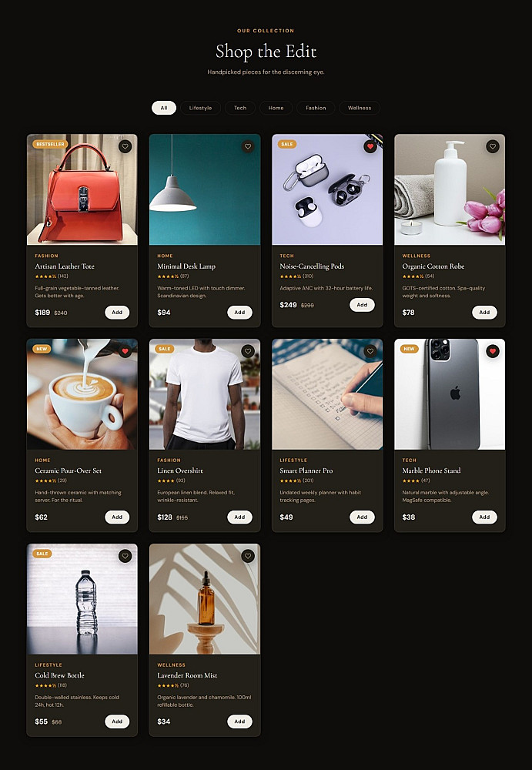Toggle red heart on Marble Phone Stand
The height and width of the screenshot is (770, 532).
pos(493,351)
